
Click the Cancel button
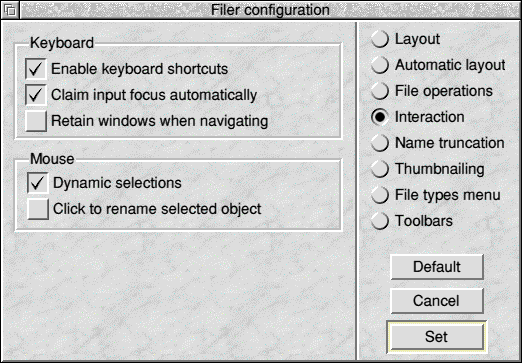coord(437,301)
